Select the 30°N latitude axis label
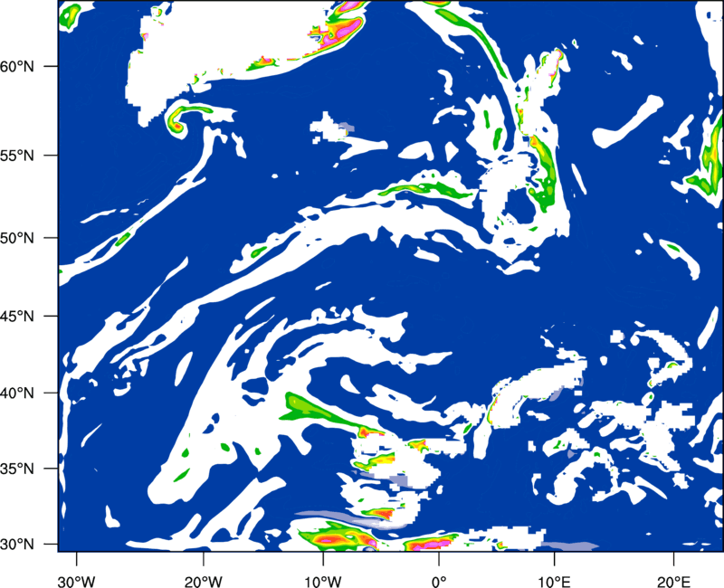Image resolution: width=724 pixels, height=588 pixels. 17,545
